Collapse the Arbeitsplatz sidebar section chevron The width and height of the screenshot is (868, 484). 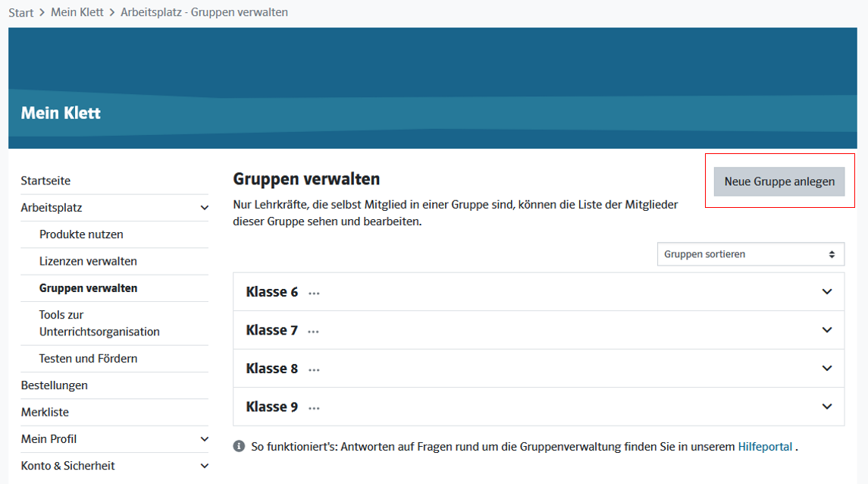[x=204, y=208]
